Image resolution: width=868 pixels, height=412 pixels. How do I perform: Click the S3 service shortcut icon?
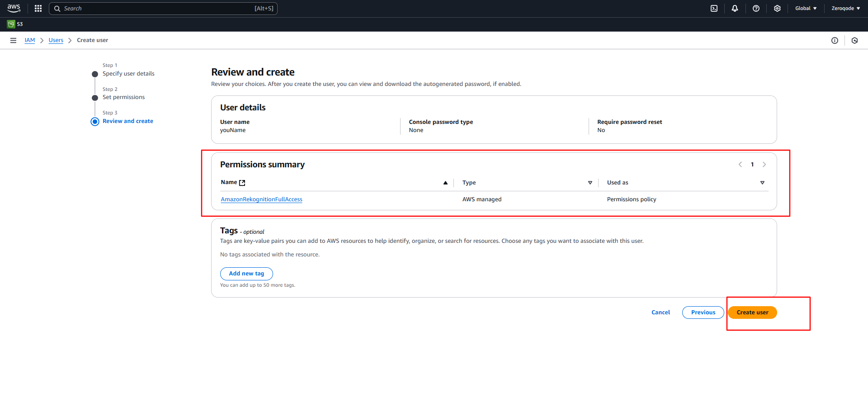click(x=11, y=24)
